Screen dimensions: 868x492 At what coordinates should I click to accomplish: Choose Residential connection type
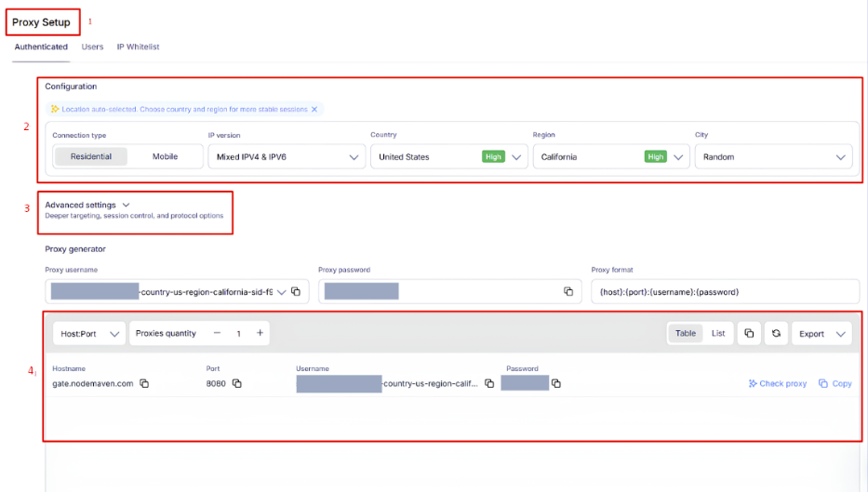pyautogui.click(x=91, y=156)
